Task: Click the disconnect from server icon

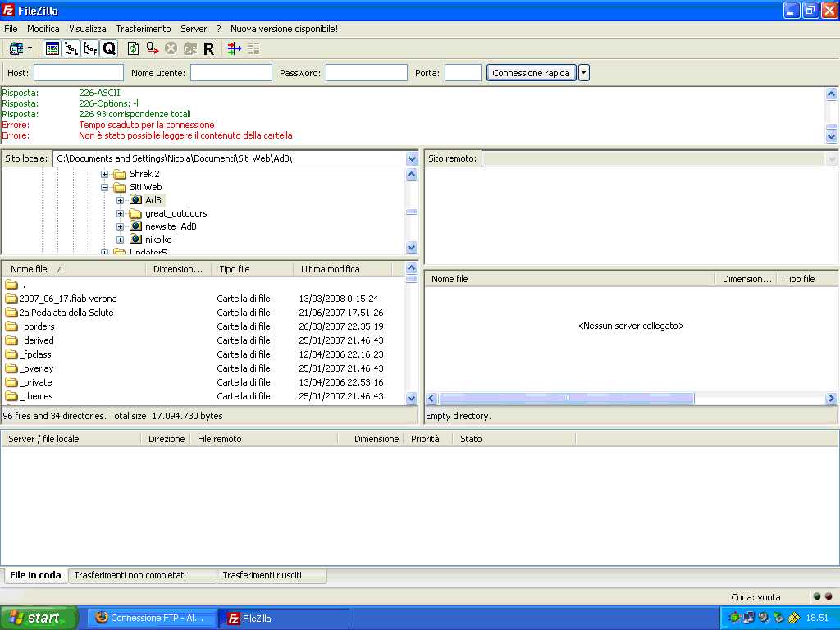Action: point(190,48)
